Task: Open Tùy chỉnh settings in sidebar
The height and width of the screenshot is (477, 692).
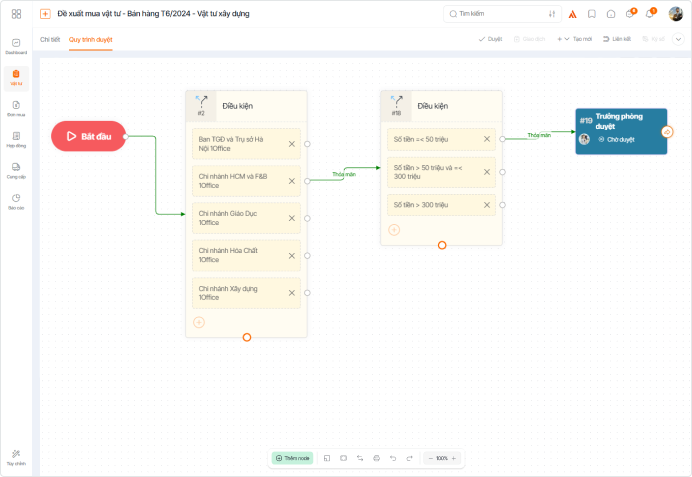Action: [x=16, y=458]
